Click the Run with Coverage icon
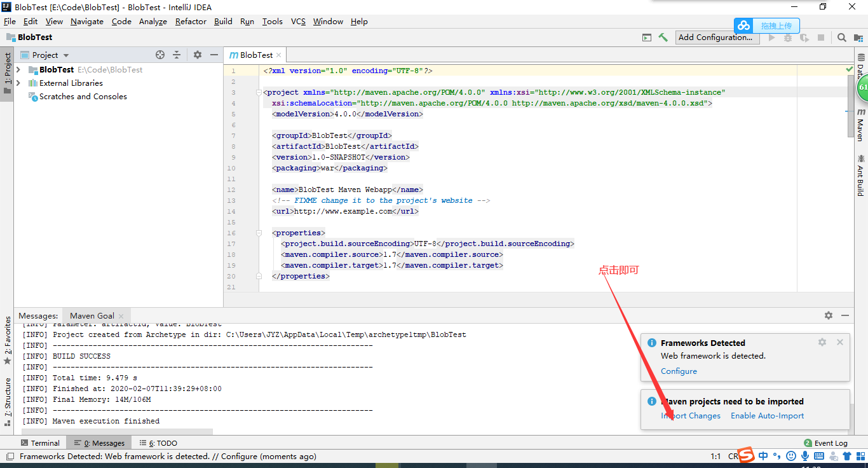The image size is (868, 468). click(x=804, y=38)
